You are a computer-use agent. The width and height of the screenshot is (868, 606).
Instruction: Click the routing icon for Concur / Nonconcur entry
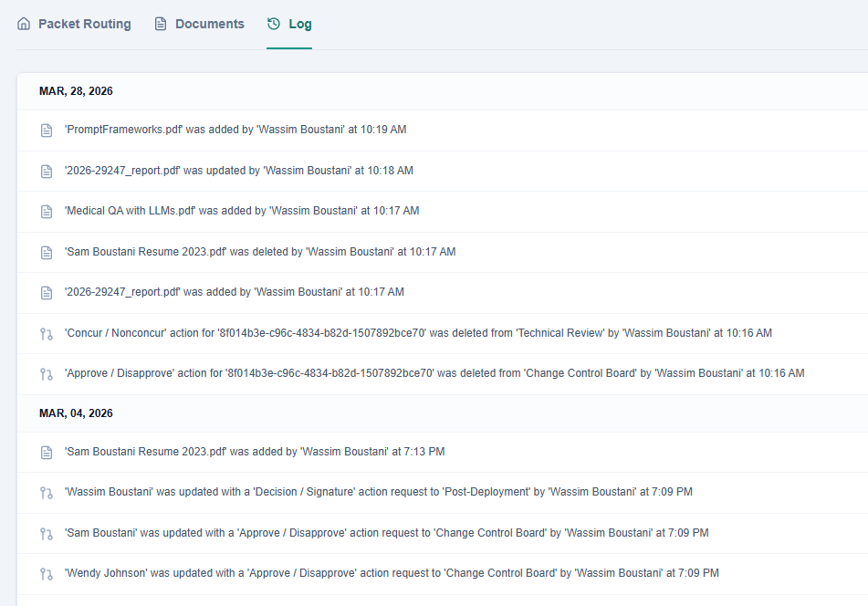47,334
